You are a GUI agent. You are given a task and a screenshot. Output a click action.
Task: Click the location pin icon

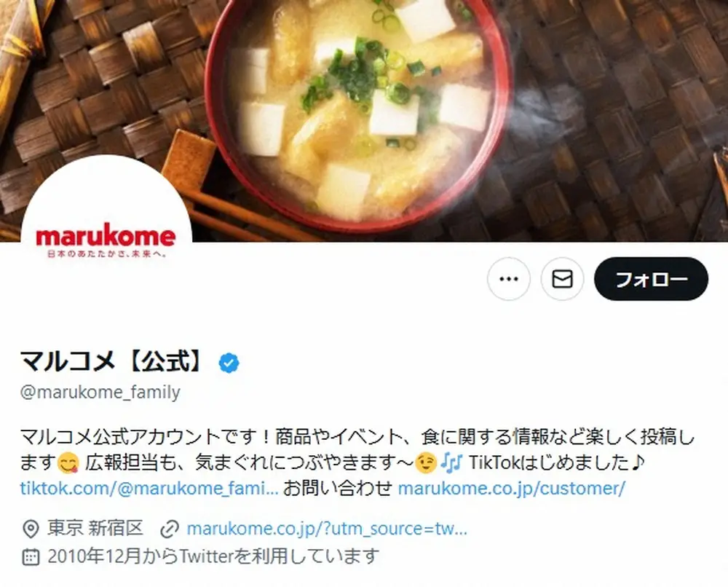pyautogui.click(x=31, y=529)
